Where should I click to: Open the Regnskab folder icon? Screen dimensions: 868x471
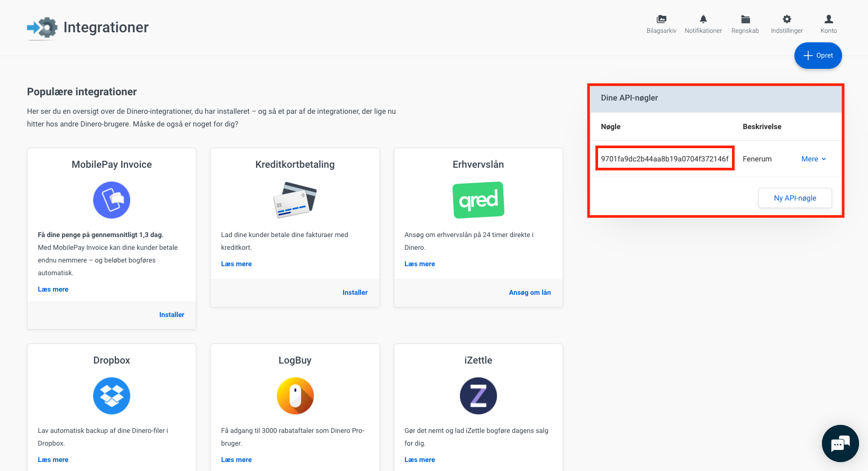tap(745, 19)
